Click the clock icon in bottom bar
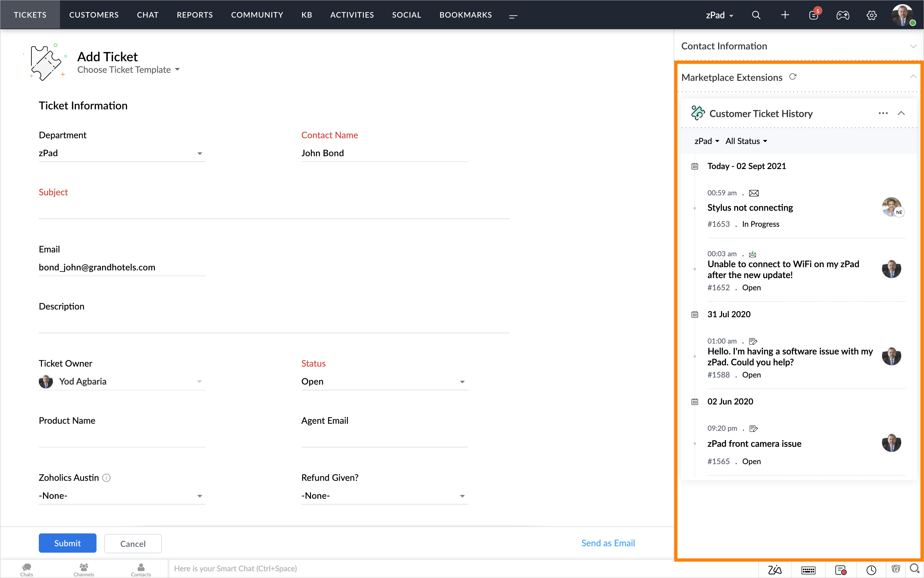 click(x=871, y=570)
